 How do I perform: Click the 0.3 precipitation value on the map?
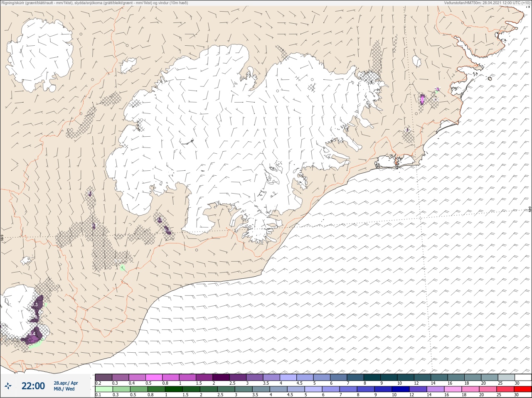point(34,305)
